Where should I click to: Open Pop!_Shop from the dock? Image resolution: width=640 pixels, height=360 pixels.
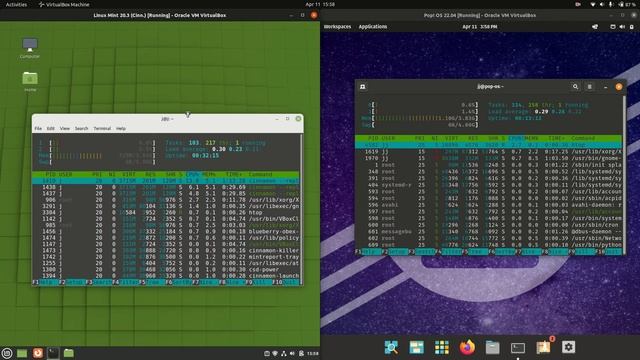coord(544,347)
